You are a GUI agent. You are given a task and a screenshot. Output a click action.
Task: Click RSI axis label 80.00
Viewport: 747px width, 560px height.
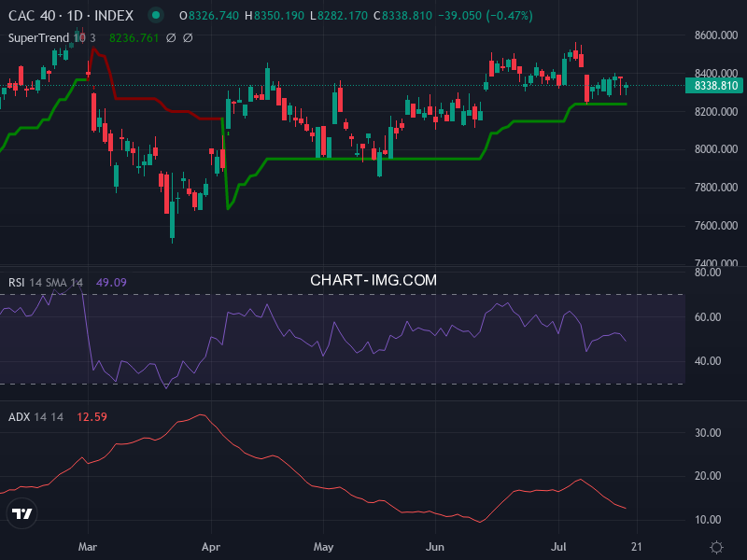point(708,273)
